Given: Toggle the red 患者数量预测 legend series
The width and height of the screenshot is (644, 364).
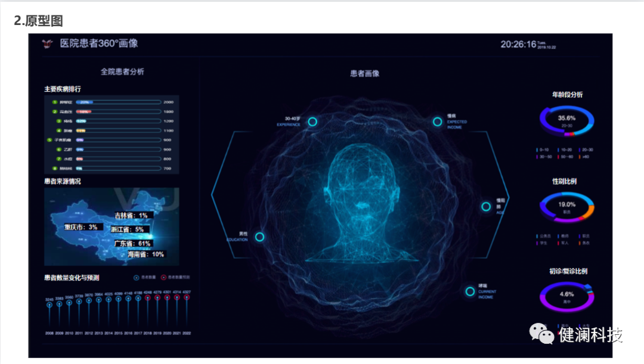Looking at the screenshot, I should [163, 278].
